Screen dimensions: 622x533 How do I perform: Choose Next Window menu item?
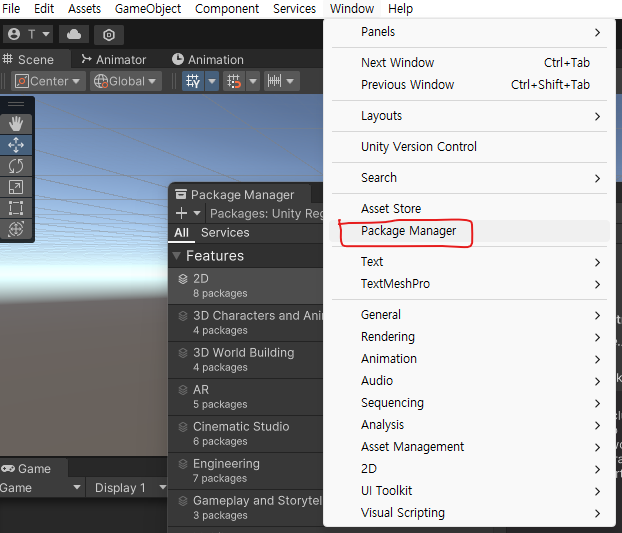click(x=469, y=63)
